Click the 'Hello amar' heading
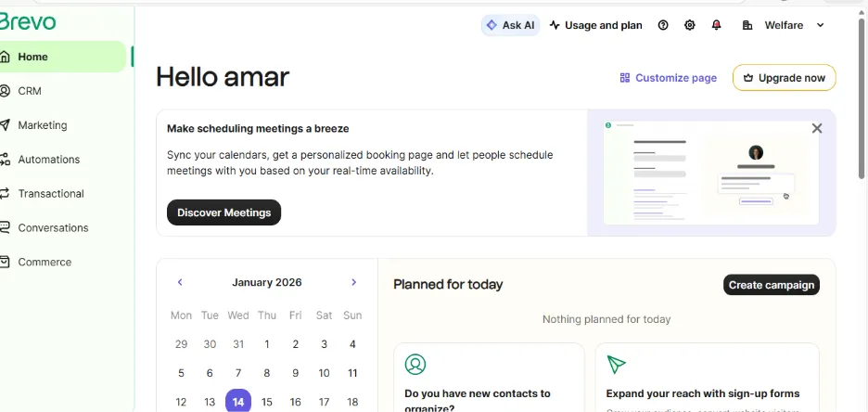The height and width of the screenshot is (412, 868). pos(223,76)
